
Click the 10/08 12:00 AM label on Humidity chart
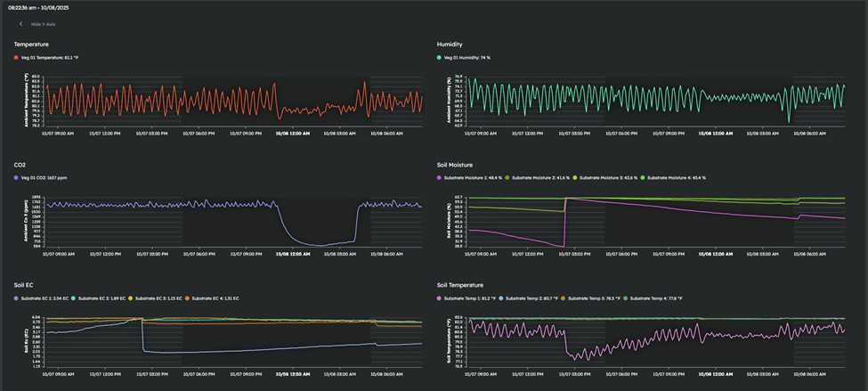coord(715,133)
